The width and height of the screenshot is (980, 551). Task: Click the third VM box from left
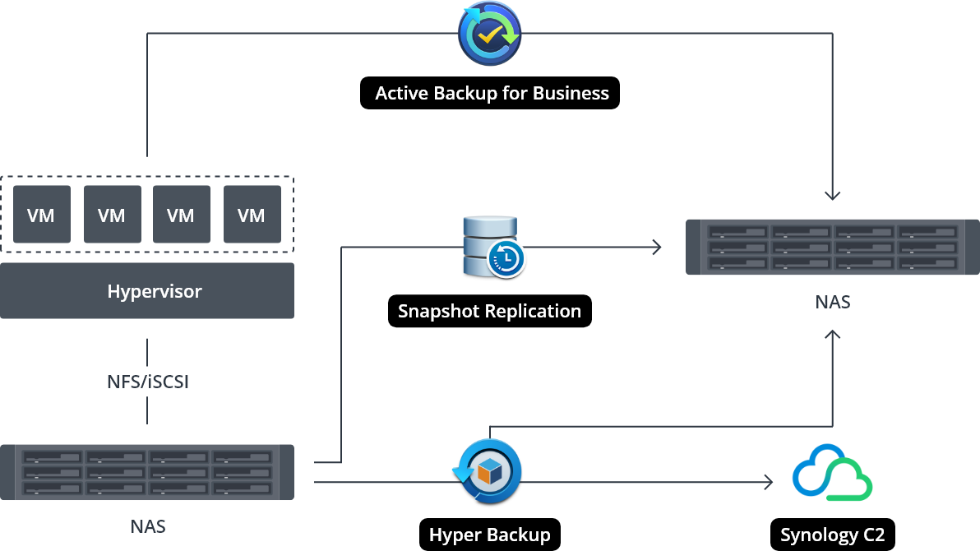pyautogui.click(x=181, y=215)
